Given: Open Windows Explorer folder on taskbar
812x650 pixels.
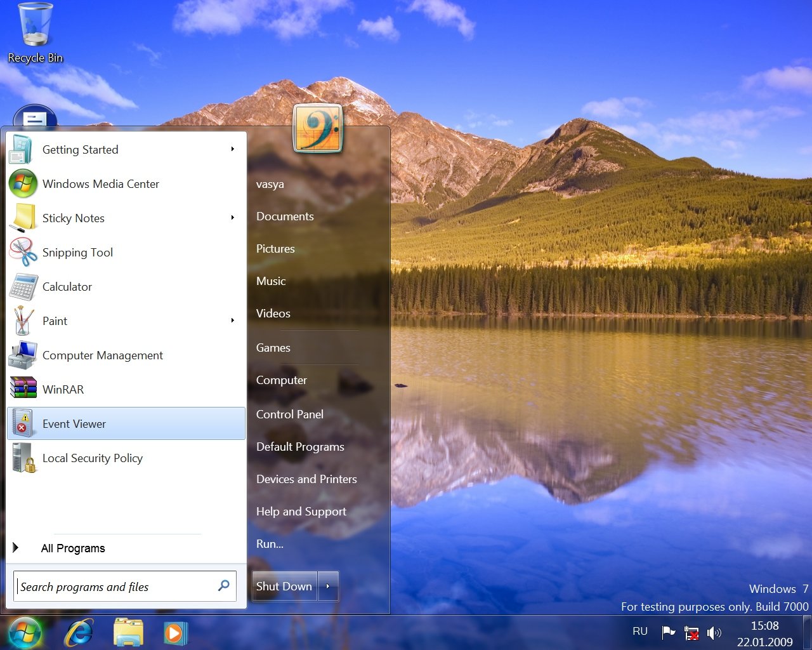Looking at the screenshot, I should [128, 633].
